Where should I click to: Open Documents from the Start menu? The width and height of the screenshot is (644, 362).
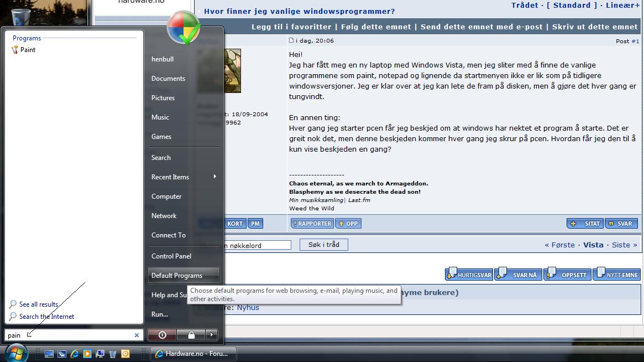169,79
